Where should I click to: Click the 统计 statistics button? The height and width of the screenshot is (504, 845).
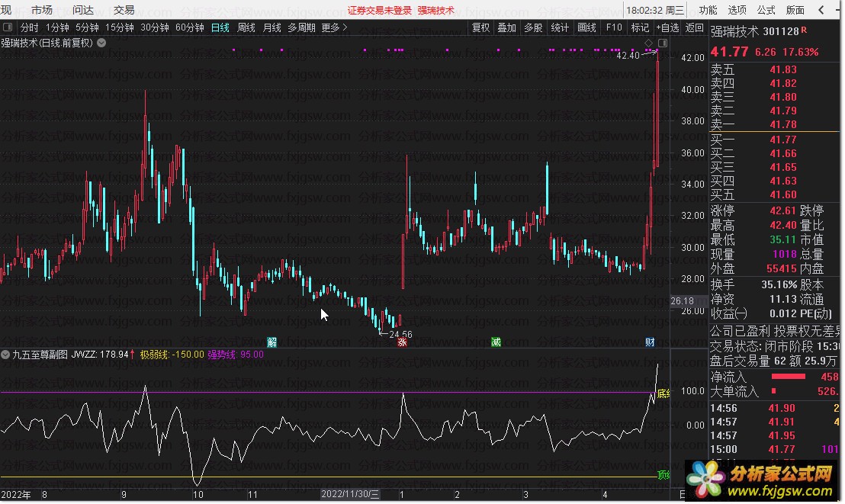click(560, 27)
